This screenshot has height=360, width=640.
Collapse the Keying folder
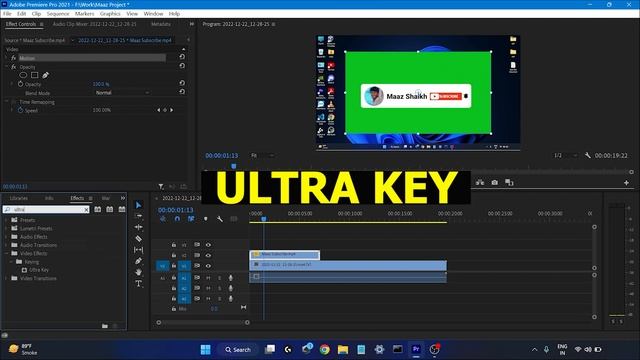pyautogui.click(x=11, y=262)
